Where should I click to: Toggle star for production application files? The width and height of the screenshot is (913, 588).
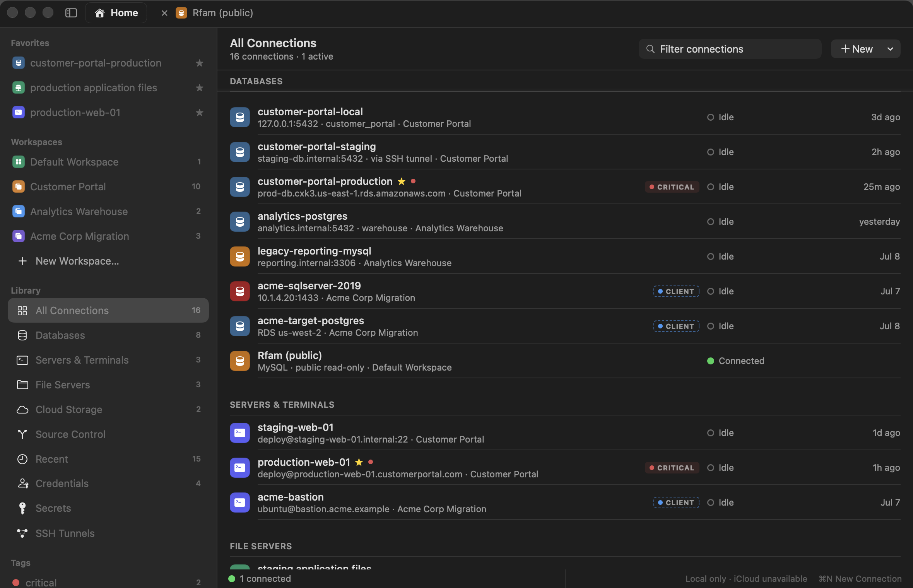tap(199, 87)
